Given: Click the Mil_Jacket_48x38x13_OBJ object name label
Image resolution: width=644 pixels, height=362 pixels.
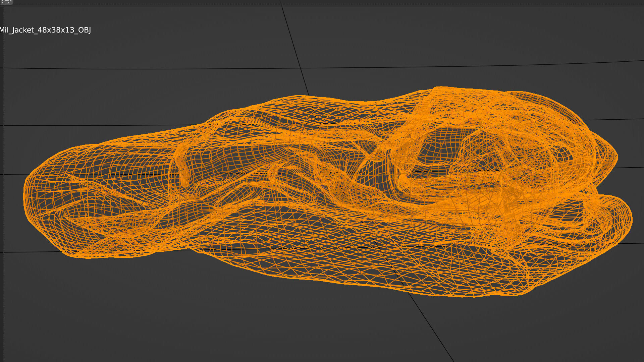Looking at the screenshot, I should tap(45, 30).
